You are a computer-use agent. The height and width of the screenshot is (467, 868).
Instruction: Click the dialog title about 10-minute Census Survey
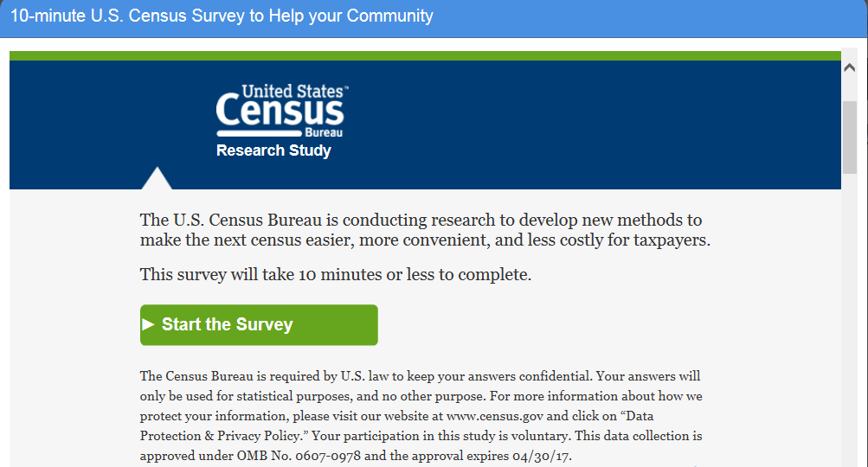coord(222,16)
